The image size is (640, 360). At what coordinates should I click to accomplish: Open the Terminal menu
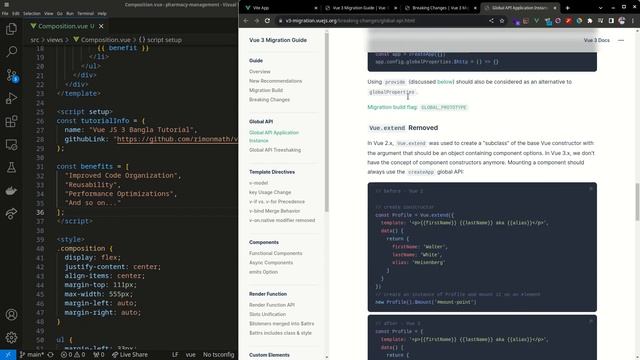85,13
